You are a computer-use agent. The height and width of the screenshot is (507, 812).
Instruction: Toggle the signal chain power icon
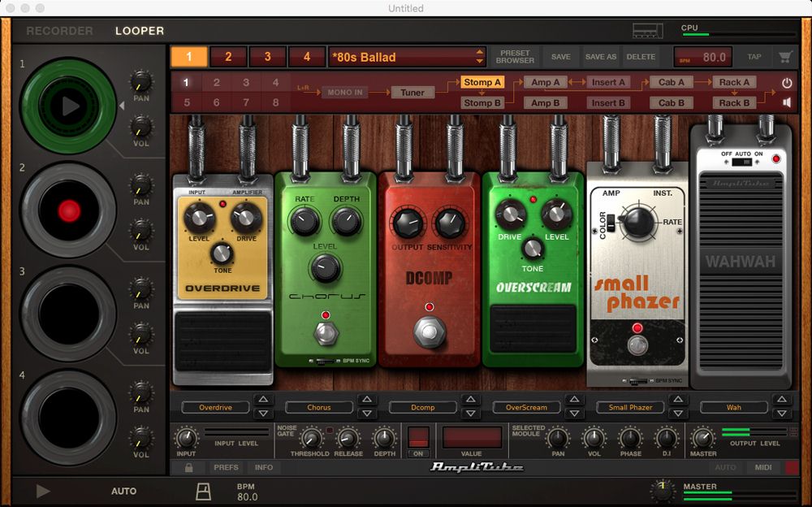(x=786, y=83)
